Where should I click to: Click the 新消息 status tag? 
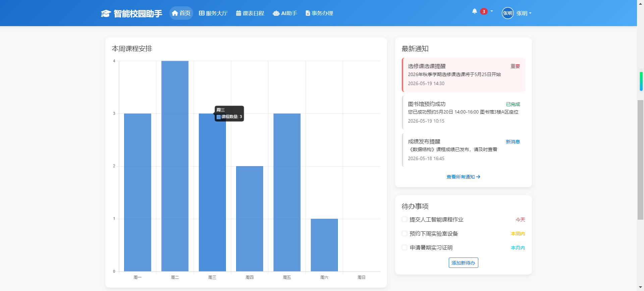pyautogui.click(x=513, y=142)
